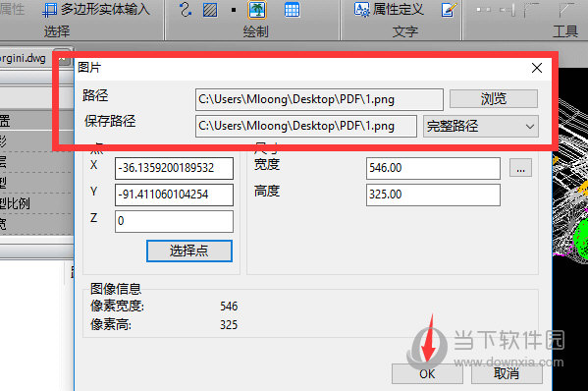588x391 pixels.
Task: Open the table grid tool
Action: click(292, 10)
